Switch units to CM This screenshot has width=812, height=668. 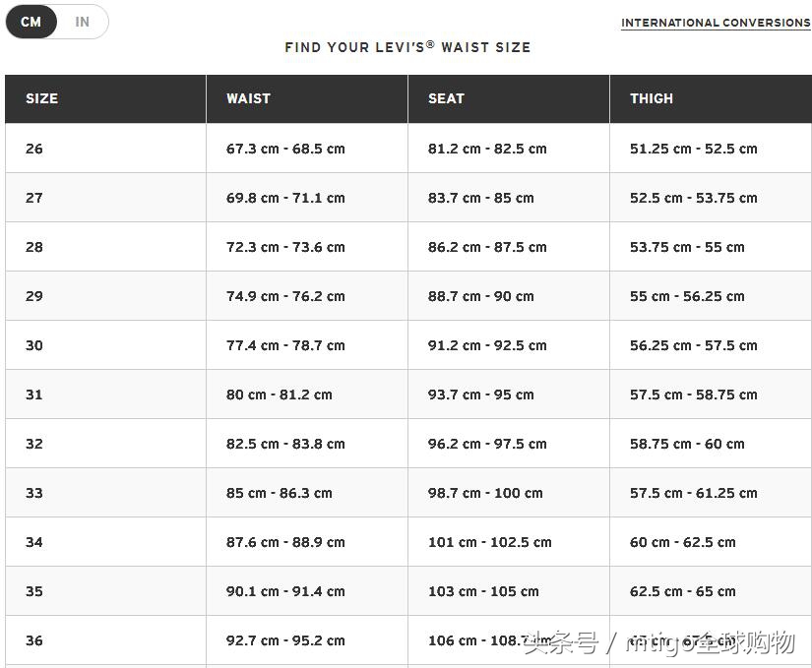(31, 22)
